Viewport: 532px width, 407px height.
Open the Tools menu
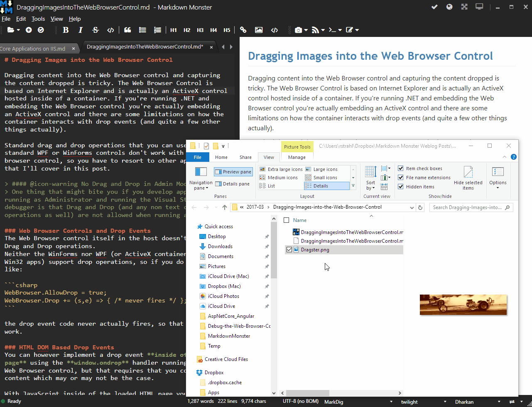coord(38,19)
